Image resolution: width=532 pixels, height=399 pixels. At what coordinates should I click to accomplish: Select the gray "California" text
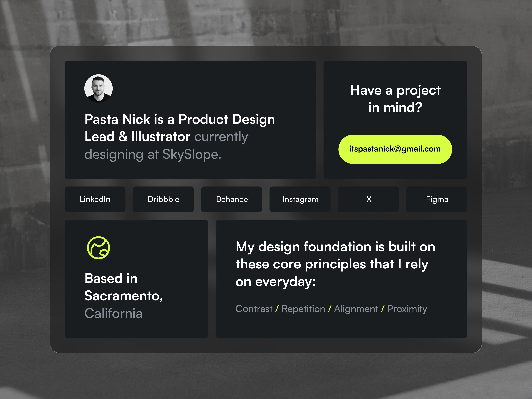114,313
